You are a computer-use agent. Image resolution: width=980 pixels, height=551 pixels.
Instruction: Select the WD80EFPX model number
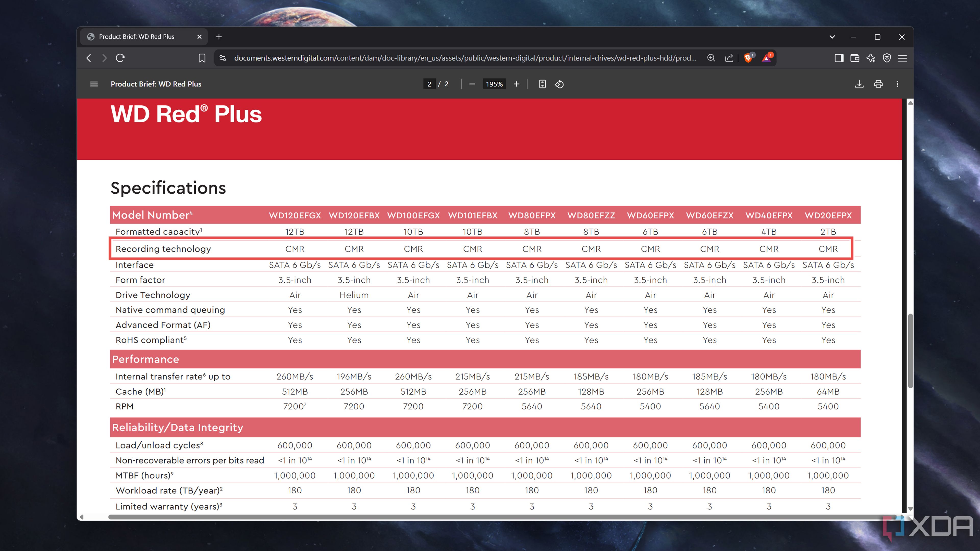click(532, 215)
